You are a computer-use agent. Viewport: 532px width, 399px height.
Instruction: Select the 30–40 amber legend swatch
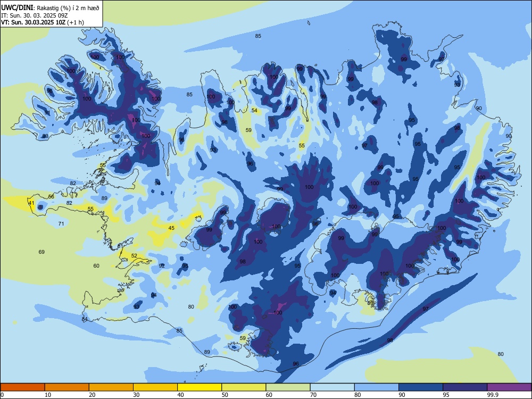(155, 387)
